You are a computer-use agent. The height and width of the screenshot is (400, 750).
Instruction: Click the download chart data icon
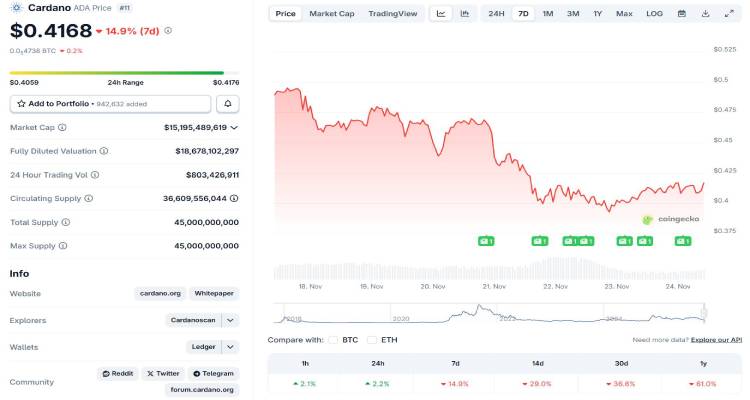[x=705, y=14]
